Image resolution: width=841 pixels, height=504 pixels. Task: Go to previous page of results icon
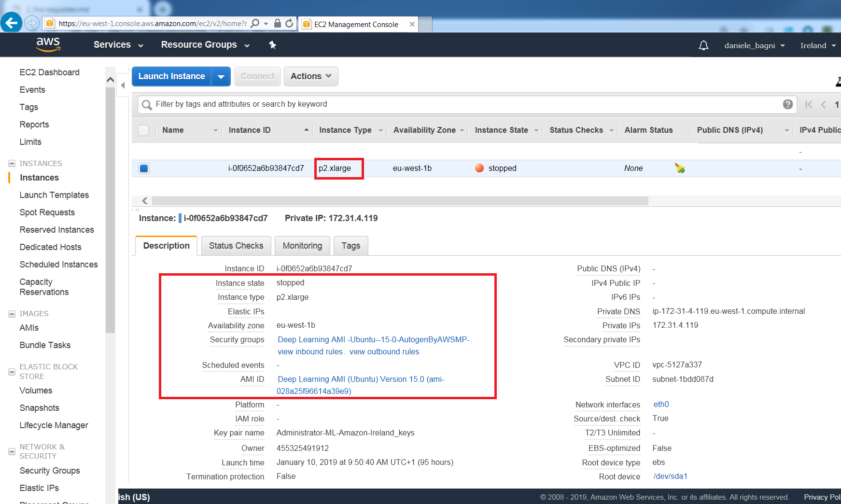823,104
